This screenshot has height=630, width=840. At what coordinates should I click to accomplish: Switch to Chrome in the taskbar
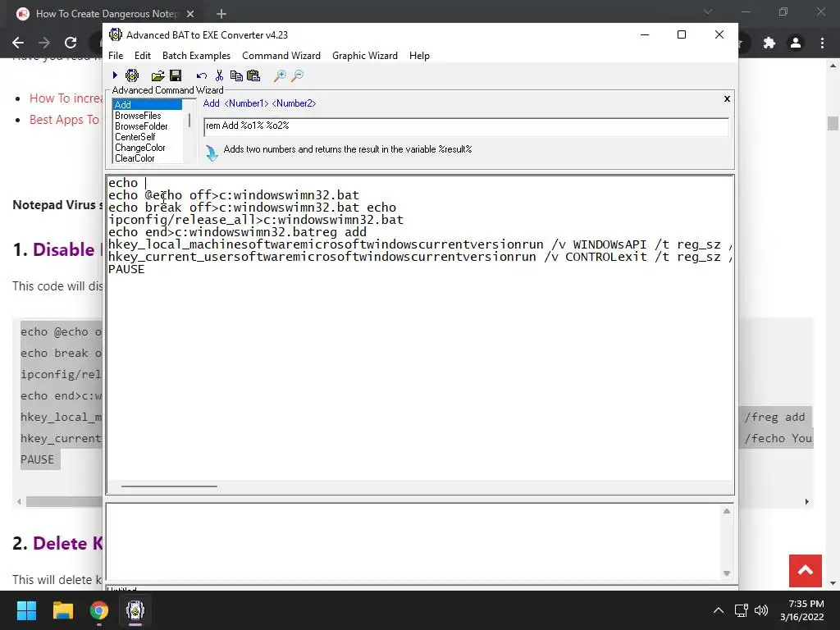(x=99, y=610)
